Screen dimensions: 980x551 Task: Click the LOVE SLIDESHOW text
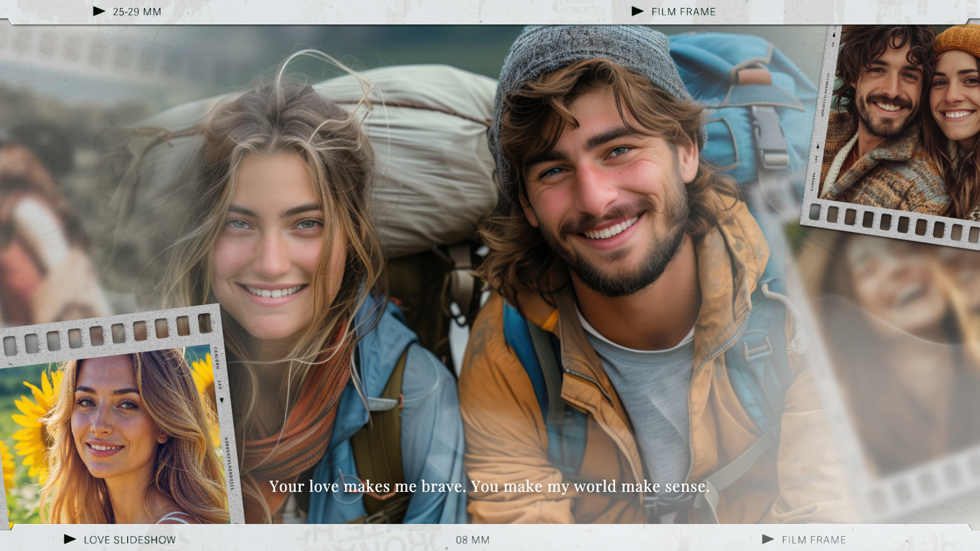click(x=130, y=540)
